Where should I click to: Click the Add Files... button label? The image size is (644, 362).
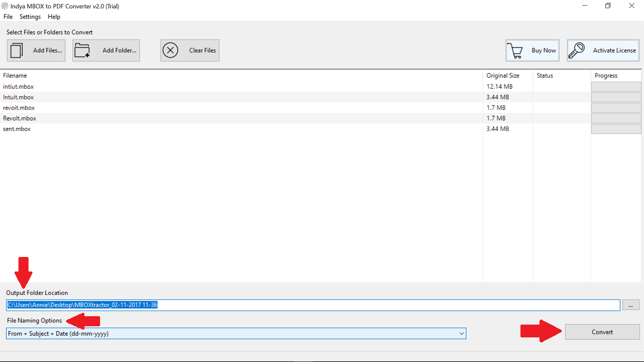click(x=48, y=50)
